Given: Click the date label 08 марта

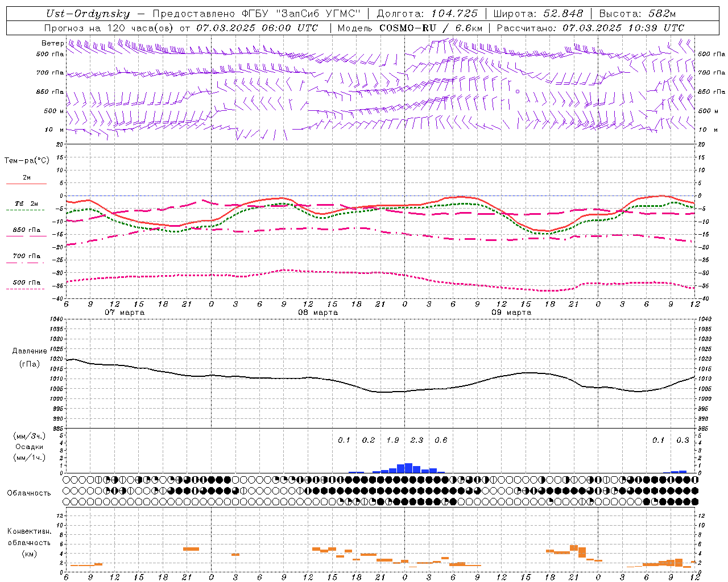Looking at the screenshot, I should 318,313.
